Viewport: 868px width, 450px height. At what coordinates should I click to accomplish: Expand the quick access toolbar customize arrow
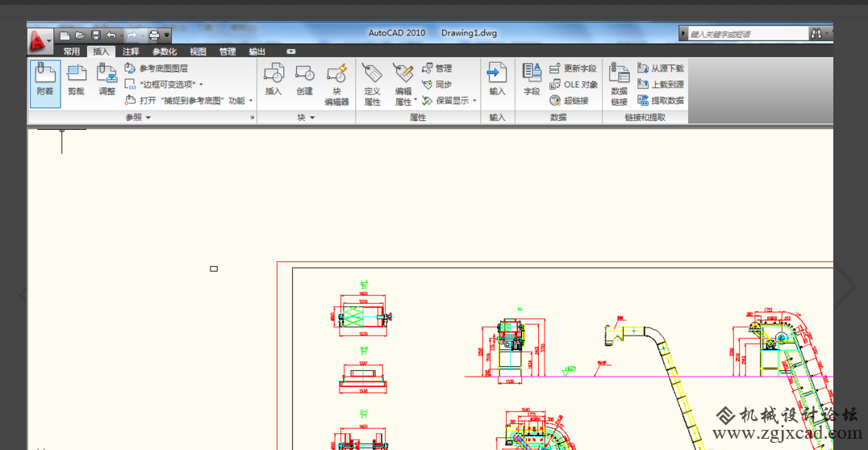click(x=167, y=35)
